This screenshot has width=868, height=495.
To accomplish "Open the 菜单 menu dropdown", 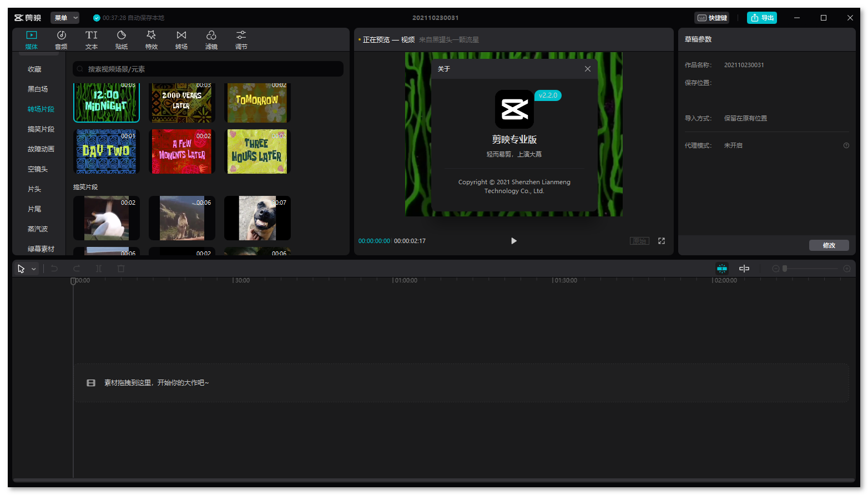I will [65, 18].
